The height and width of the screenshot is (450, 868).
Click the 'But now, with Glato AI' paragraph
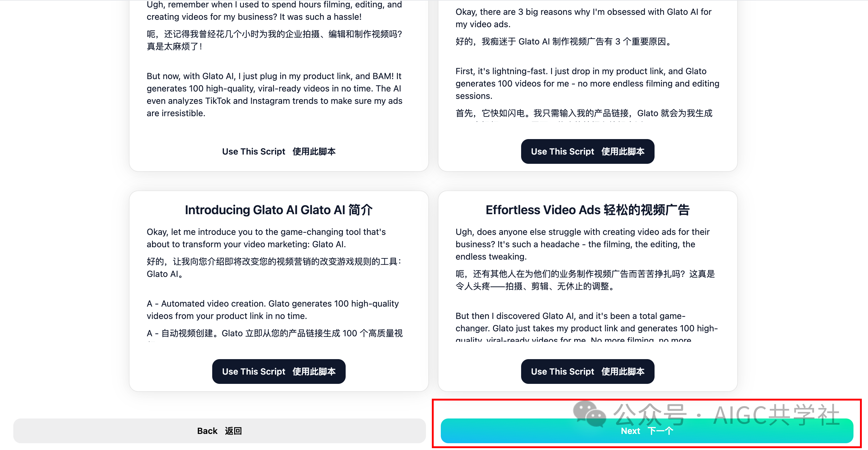[x=274, y=95]
